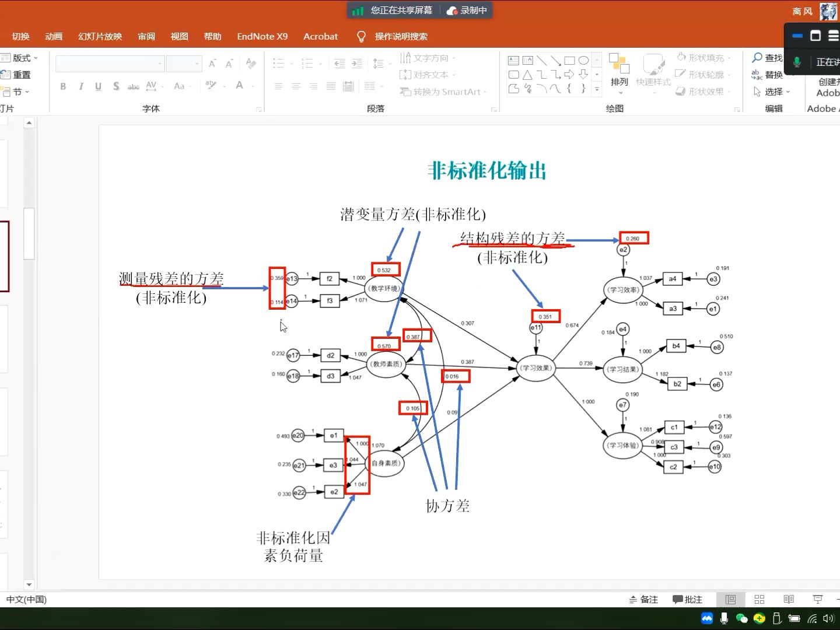The height and width of the screenshot is (630, 840).
Task: Start slideshow from status bar icon
Action: [816, 599]
